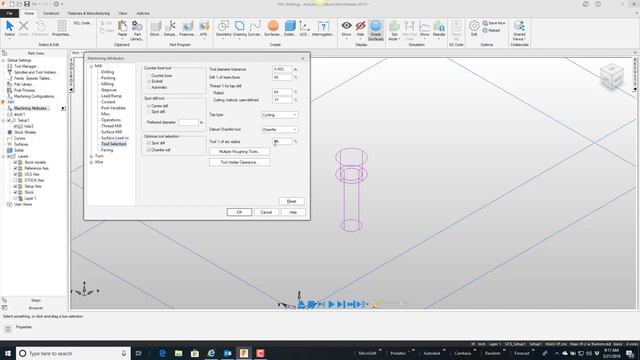Click the view cube in viewport

point(611,76)
